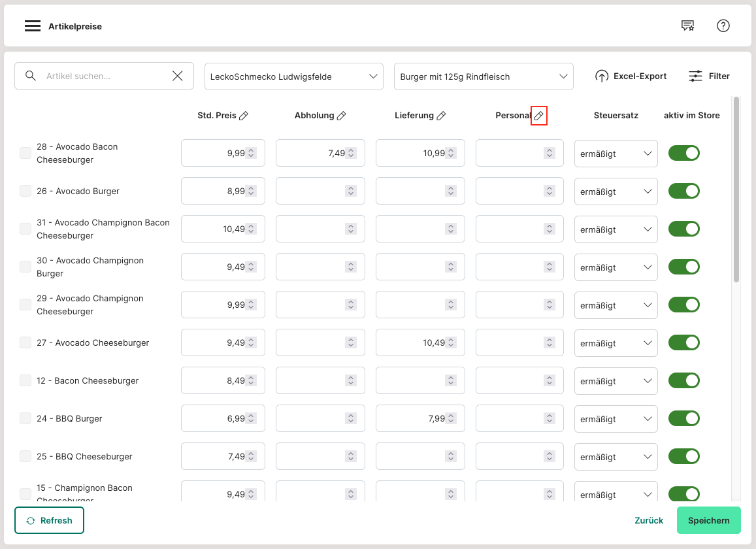Clear the article search with X icon

[x=178, y=76]
